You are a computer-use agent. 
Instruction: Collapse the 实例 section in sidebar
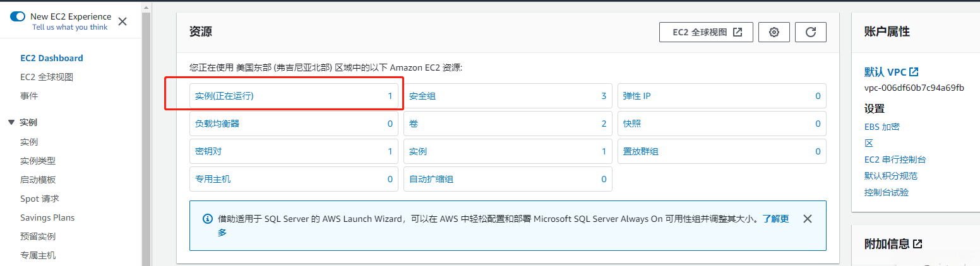(x=11, y=122)
